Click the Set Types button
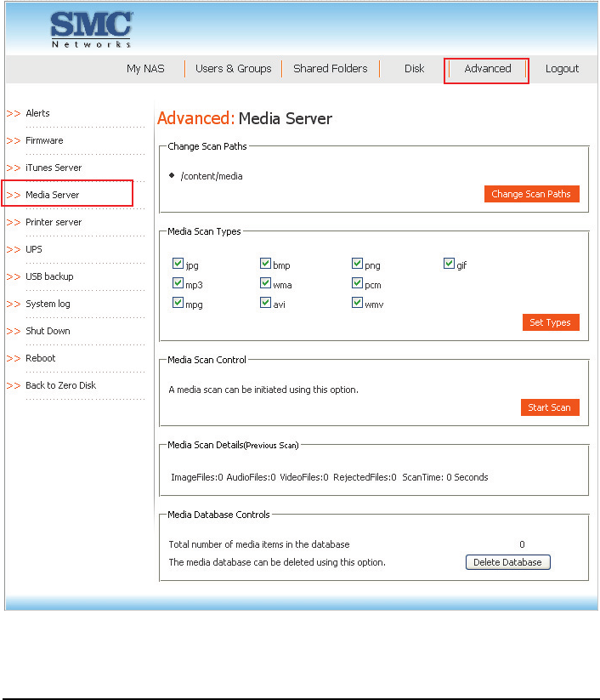The image size is (600, 700). click(551, 322)
